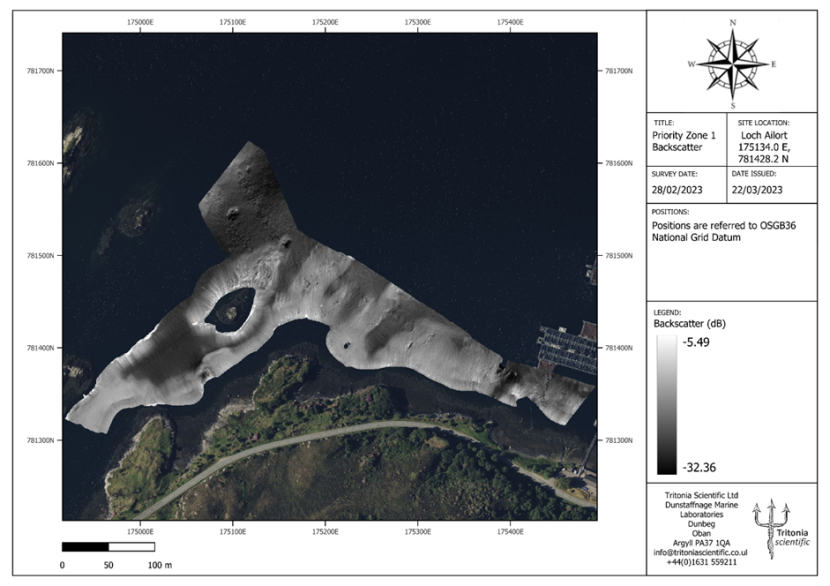Click the '781428.2 N' northing coordinate
Viewport: 830px width, 586px height.
point(763,159)
